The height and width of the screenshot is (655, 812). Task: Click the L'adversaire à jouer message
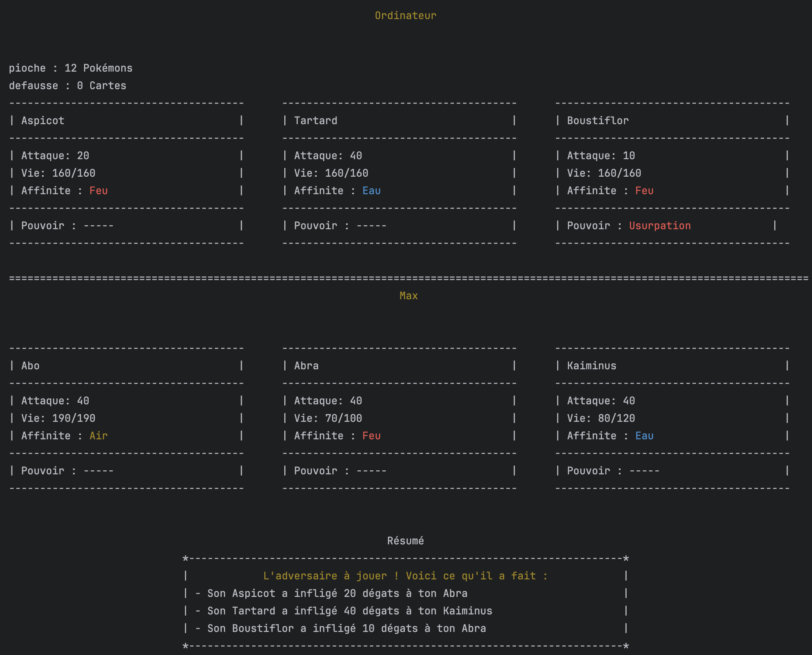(405, 576)
